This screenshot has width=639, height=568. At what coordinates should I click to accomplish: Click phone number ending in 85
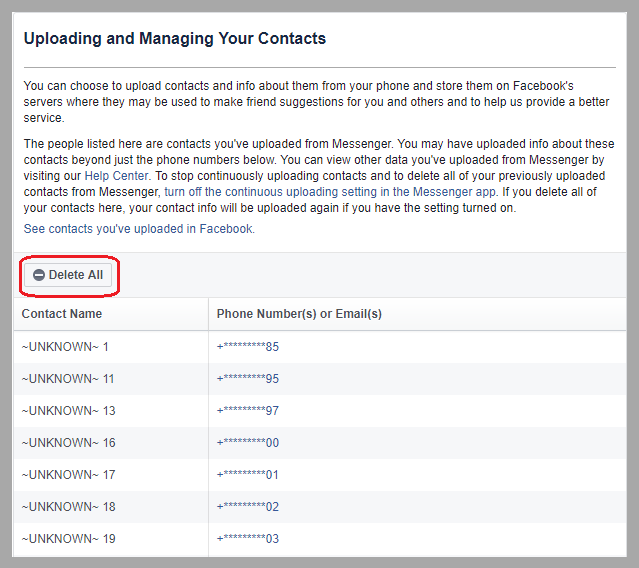point(248,347)
